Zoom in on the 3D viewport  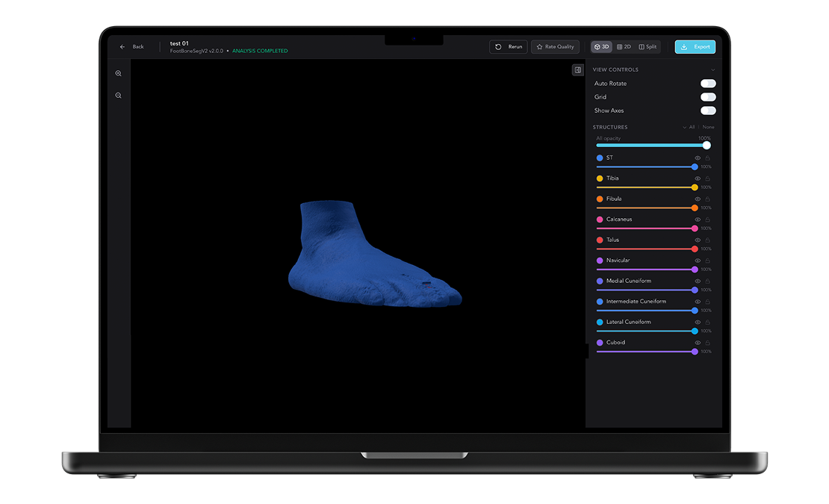119,73
